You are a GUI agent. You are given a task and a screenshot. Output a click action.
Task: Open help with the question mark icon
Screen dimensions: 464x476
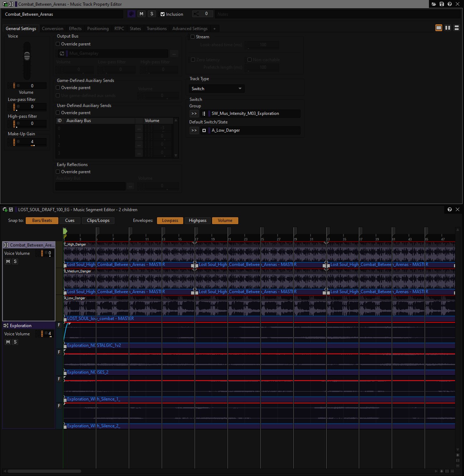pos(450,4)
